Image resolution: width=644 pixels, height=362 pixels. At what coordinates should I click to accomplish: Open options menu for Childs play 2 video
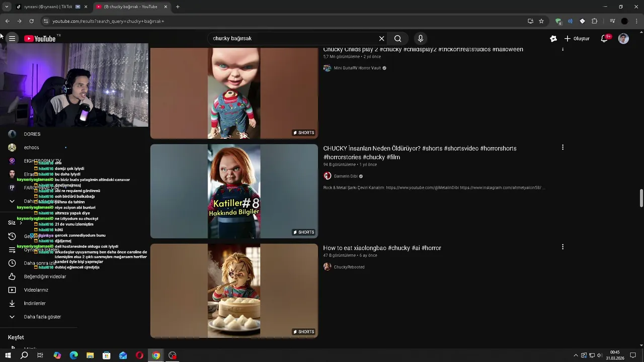point(562,49)
